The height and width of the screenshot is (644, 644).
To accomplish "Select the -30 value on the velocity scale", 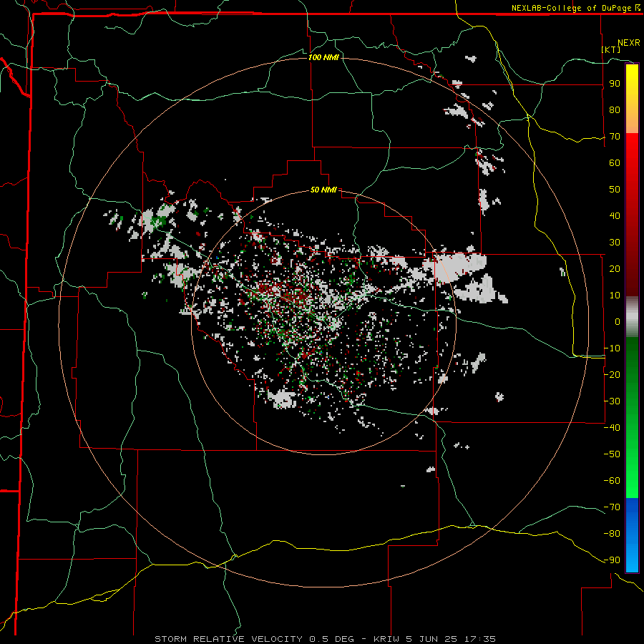I will pyautogui.click(x=612, y=401).
